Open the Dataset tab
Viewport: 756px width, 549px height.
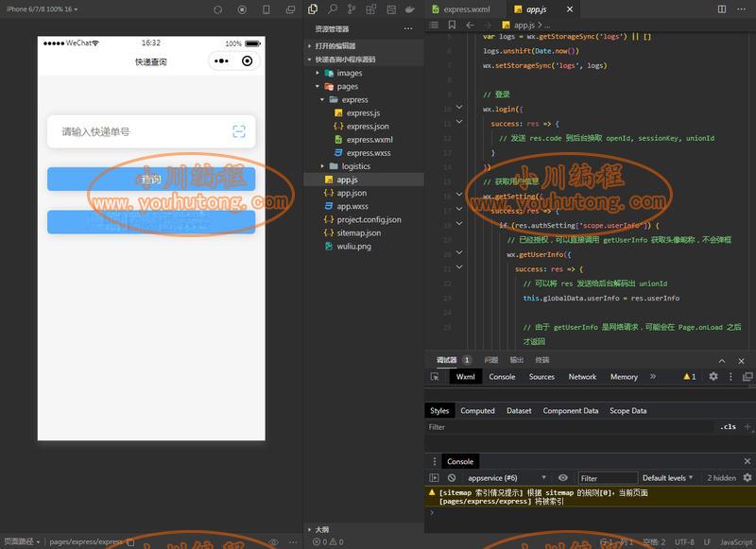(519, 411)
